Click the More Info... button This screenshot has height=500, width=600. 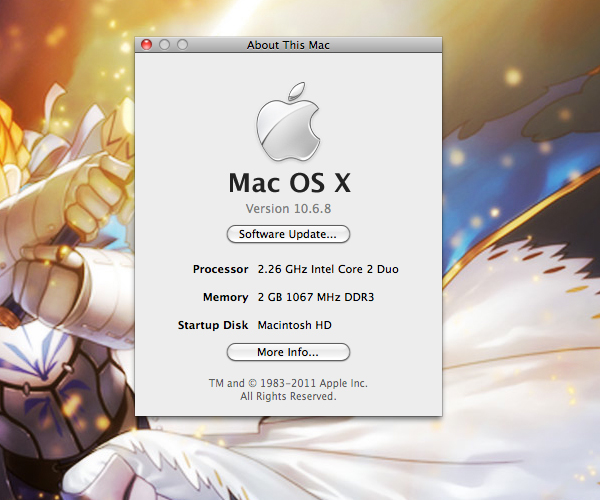[x=288, y=352]
